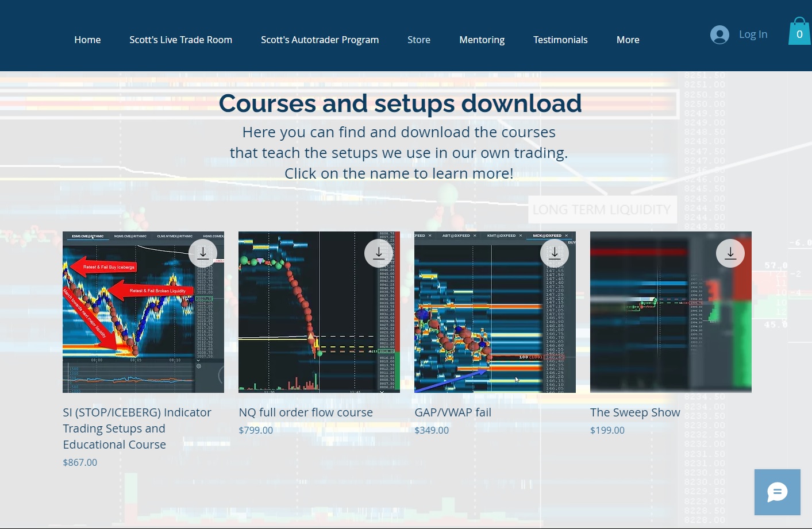Click the $799.00 price text
The image size is (812, 529).
tap(256, 430)
